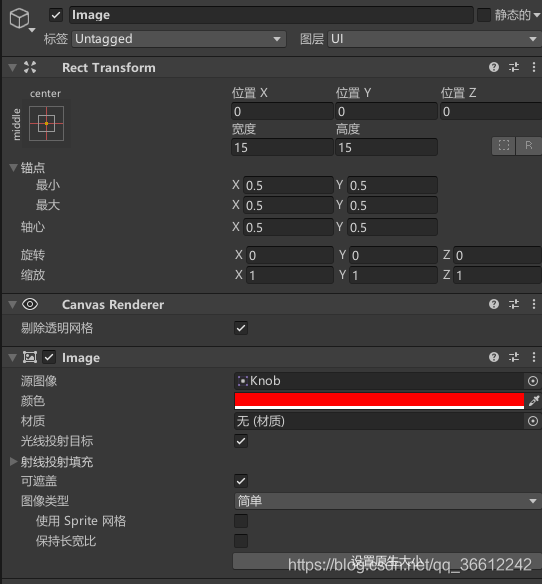The width and height of the screenshot is (542, 584).
Task: Collapse the 锚点 anchors section
Action: tap(13, 168)
